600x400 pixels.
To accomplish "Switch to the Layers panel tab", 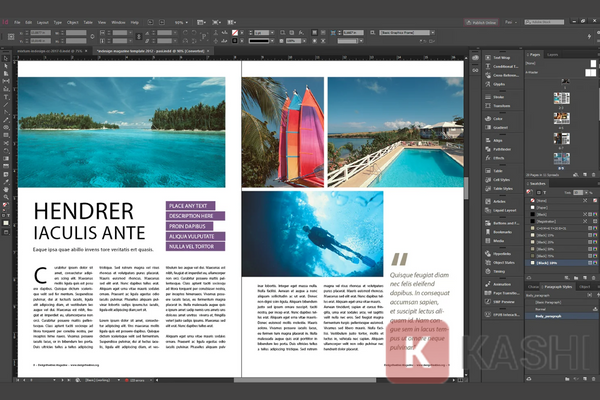I will coord(553,55).
